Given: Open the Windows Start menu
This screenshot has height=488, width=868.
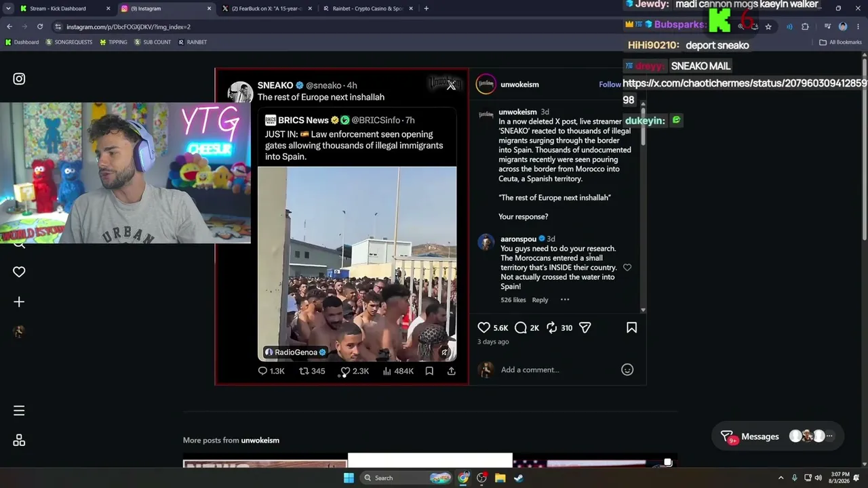Looking at the screenshot, I should click(349, 478).
